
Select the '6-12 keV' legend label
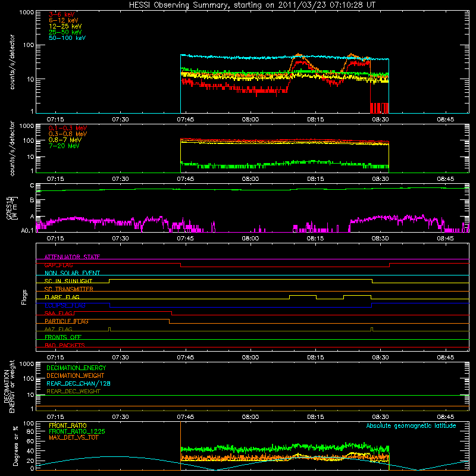(64, 20)
